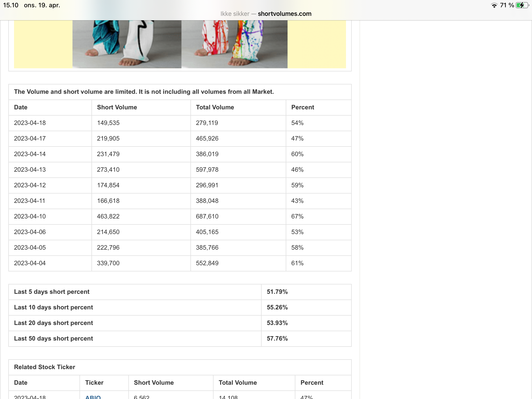
Task: Select the Date column header in top table
Action: pos(21,107)
